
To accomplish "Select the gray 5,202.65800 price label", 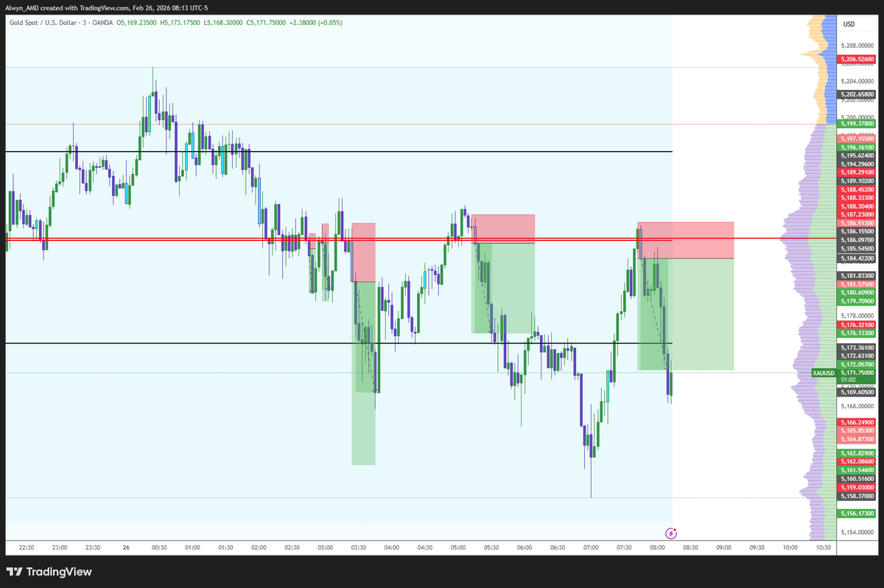I will 857,94.
